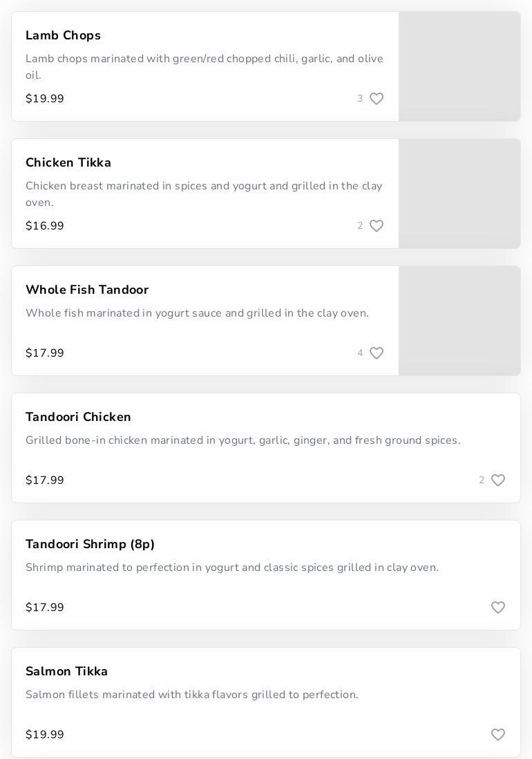Open the Lamb Chops item title
Image resolution: width=532 pixels, height=759 pixels.
63,35
